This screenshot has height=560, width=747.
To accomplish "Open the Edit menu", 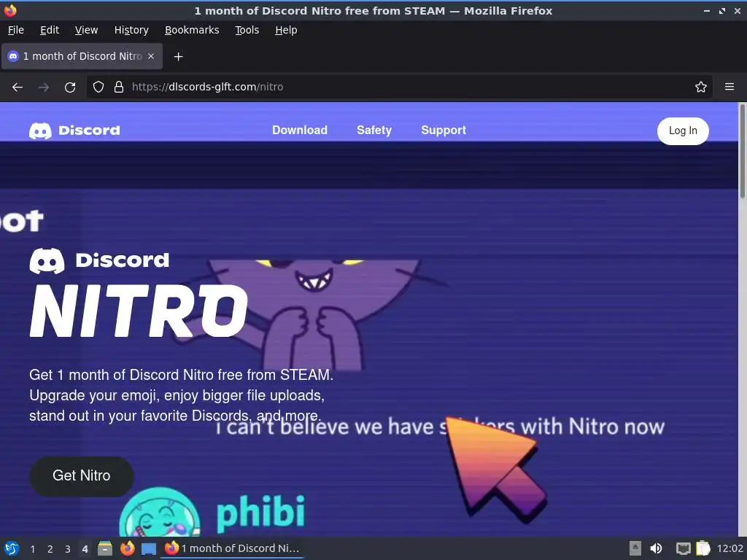I will coord(50,30).
